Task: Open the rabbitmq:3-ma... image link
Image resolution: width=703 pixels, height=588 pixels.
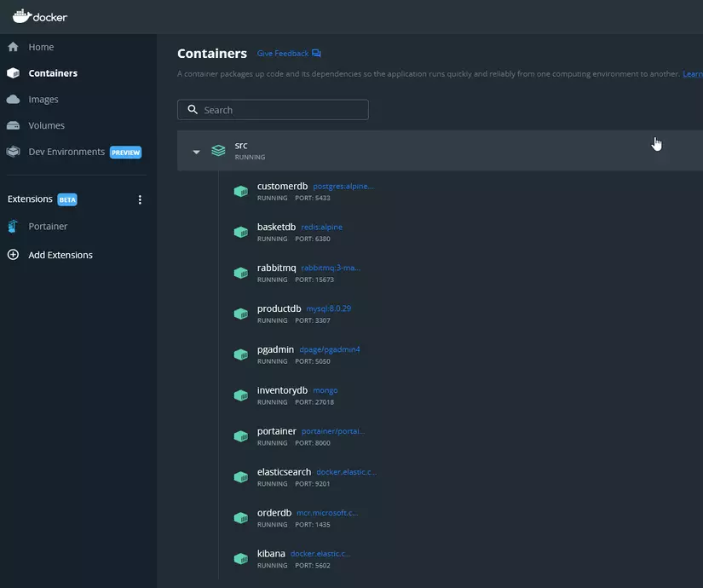Action: [x=331, y=268]
